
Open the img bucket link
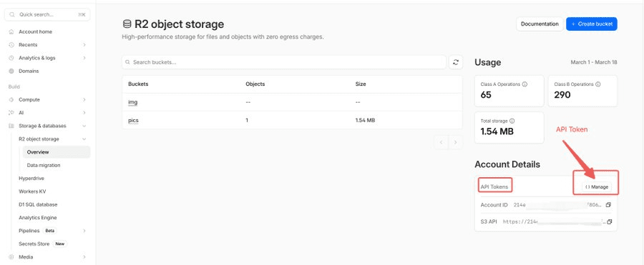pos(132,102)
